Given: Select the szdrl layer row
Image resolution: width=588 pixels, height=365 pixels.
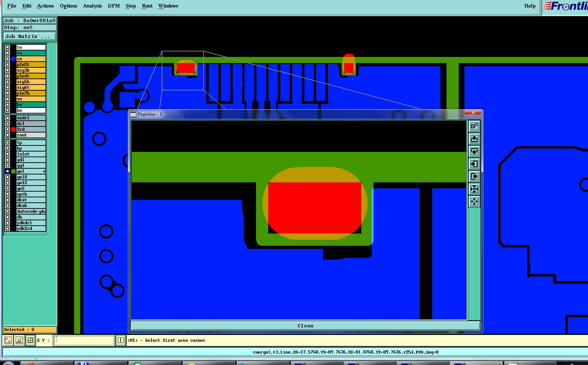Looking at the screenshot, I should (x=31, y=118).
